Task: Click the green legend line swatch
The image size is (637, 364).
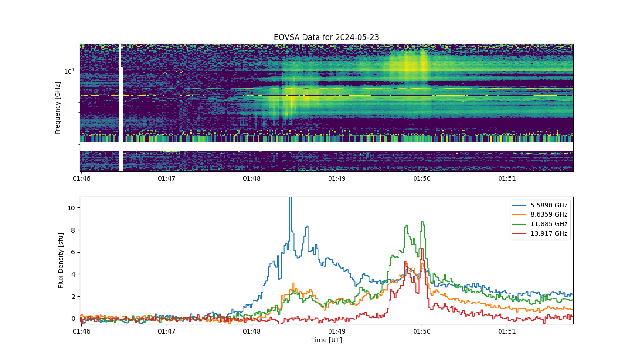Action: [520, 224]
